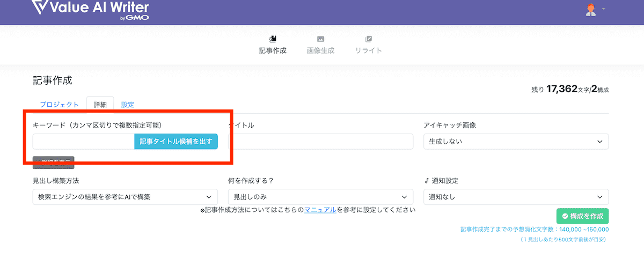Open the 設定 tab
This screenshot has height=280, width=644.
point(128,105)
